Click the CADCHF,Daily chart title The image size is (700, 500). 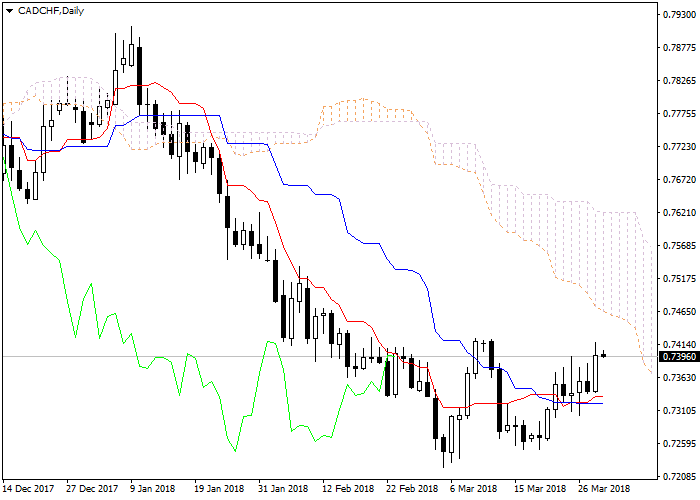pos(51,11)
